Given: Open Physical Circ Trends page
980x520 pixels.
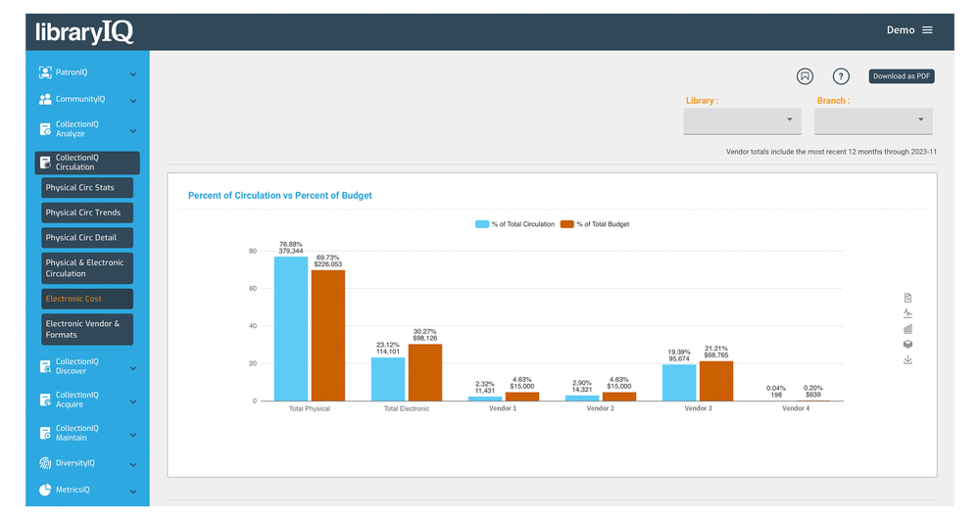Looking at the screenshot, I should 87,213.
